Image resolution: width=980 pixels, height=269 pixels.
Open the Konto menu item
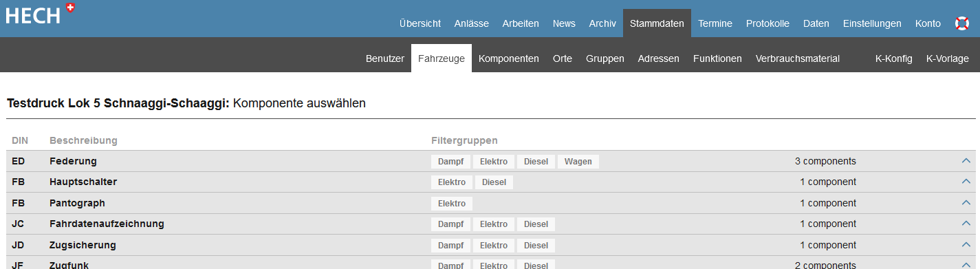pyautogui.click(x=928, y=23)
